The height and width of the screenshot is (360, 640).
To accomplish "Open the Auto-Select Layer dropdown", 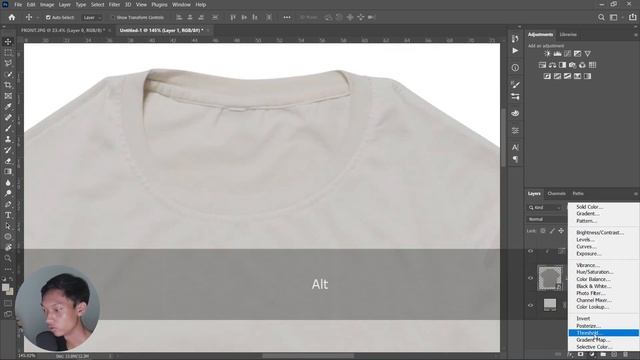I will click(x=92, y=18).
